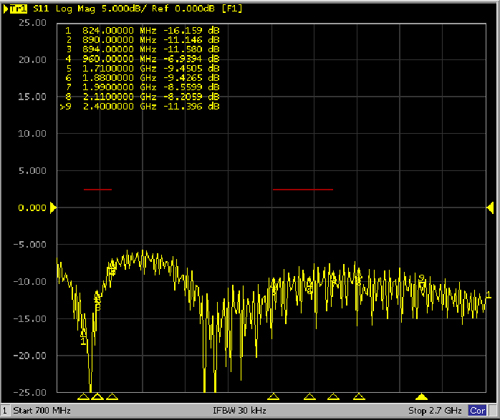
Task: Select the marker 7 triangle at 1.99 GHz
Action: (333, 397)
